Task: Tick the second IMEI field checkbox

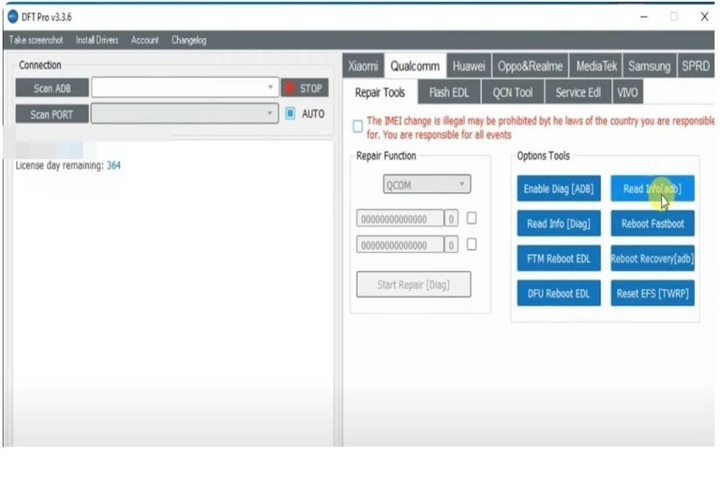Action: point(472,244)
